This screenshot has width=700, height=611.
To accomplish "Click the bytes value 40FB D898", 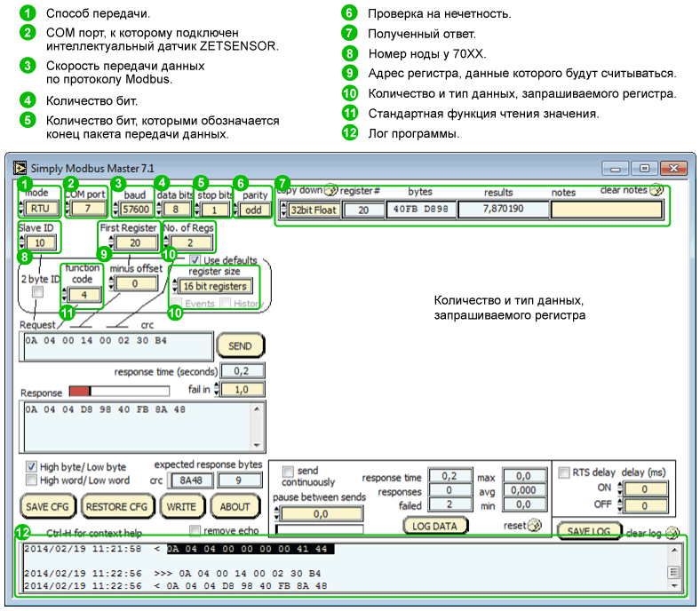I will click(420, 209).
